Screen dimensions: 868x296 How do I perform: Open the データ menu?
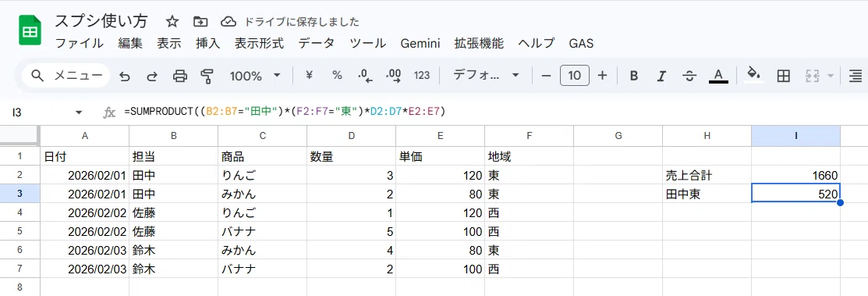[x=316, y=44]
